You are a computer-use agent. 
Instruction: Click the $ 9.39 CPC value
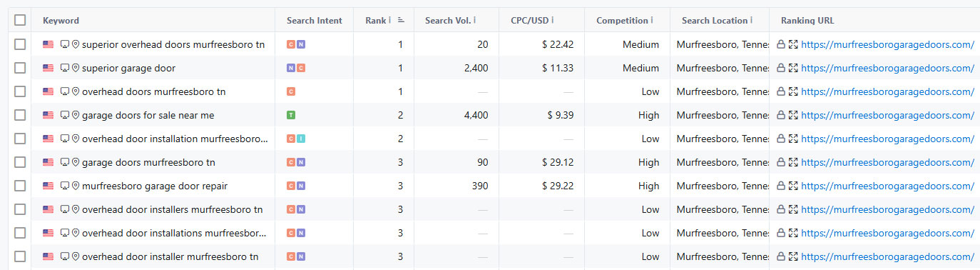tap(561, 115)
